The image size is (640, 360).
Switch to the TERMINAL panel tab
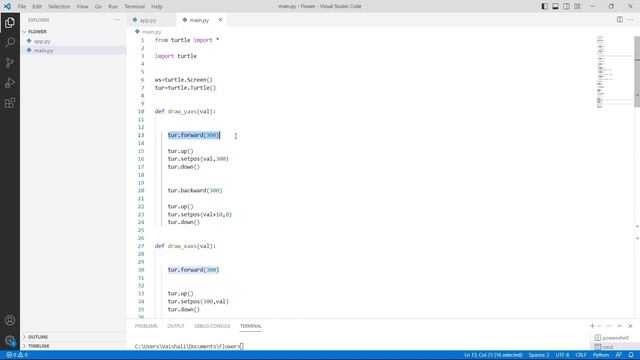(x=251, y=326)
